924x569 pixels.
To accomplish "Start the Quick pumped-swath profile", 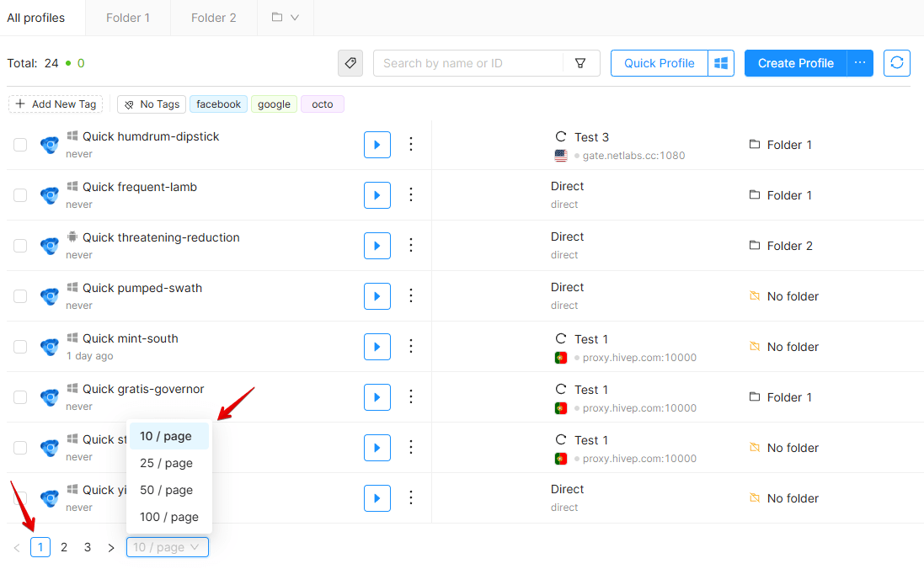I will click(377, 296).
